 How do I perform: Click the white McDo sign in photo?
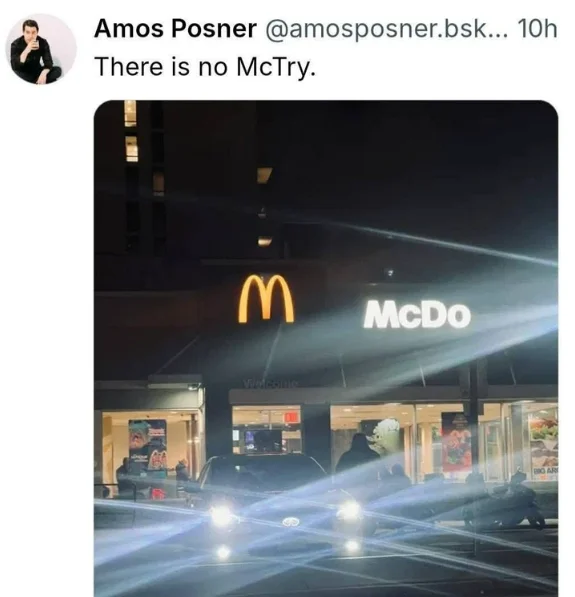coord(417,315)
